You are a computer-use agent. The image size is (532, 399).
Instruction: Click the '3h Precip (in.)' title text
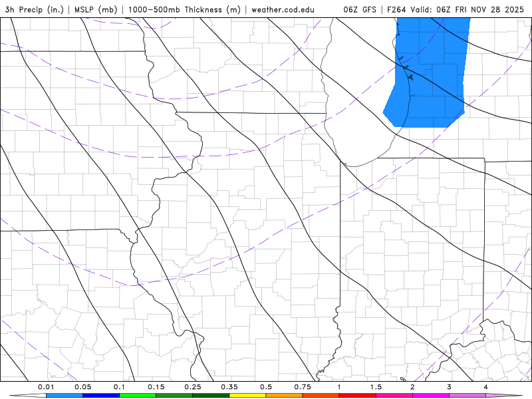tap(35, 9)
